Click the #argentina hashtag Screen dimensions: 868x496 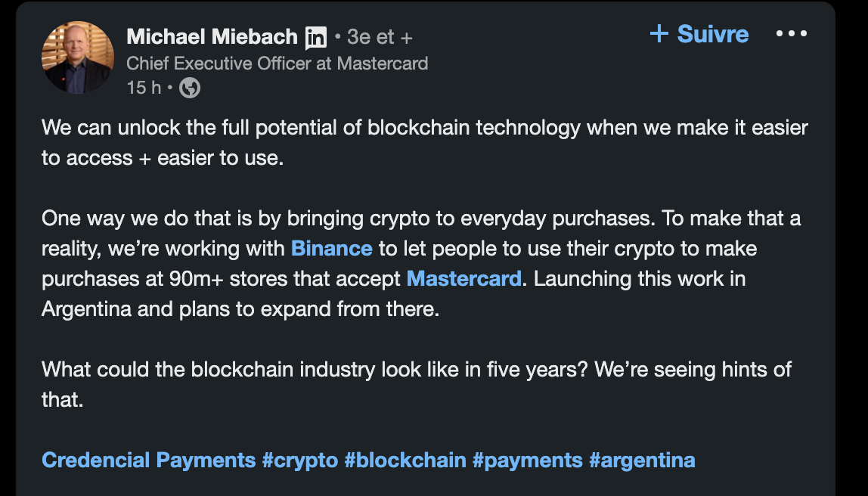point(642,460)
